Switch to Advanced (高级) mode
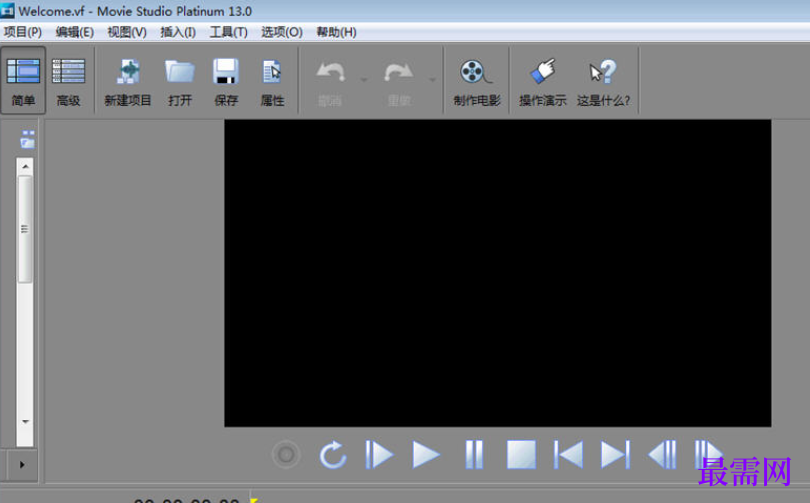This screenshot has width=810, height=503. [68, 80]
